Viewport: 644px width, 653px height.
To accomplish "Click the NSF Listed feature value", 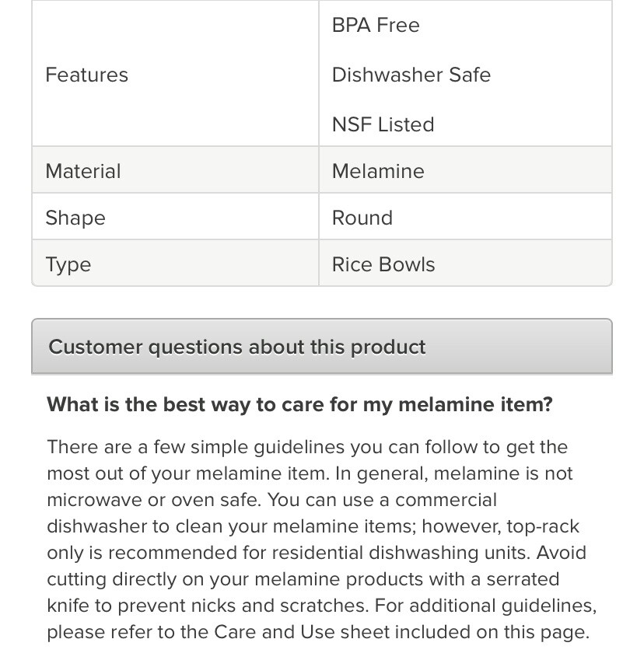I will 383,124.
